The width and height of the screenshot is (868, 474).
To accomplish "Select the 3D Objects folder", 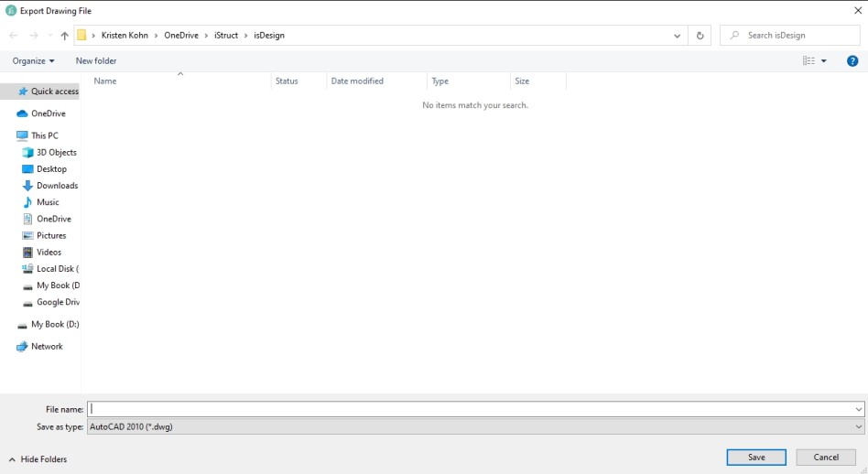I will click(56, 153).
